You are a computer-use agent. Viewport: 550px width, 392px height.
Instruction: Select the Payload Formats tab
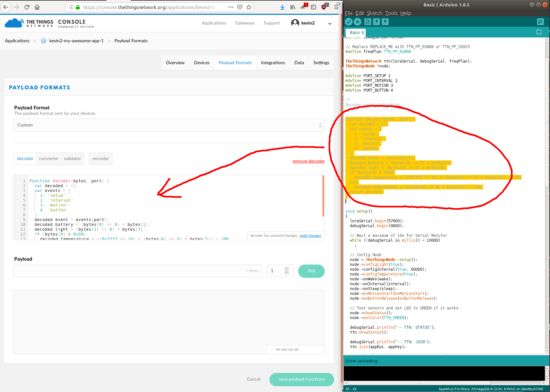pos(235,63)
